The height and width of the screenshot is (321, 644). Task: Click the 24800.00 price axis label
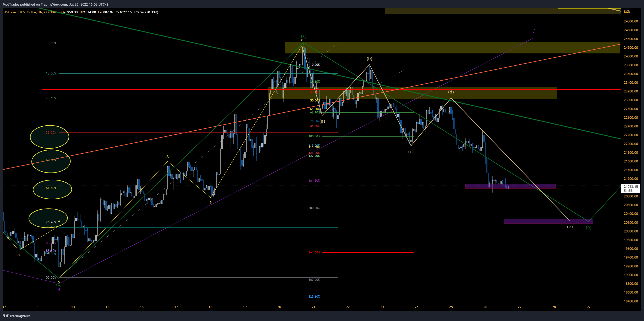point(631,21)
